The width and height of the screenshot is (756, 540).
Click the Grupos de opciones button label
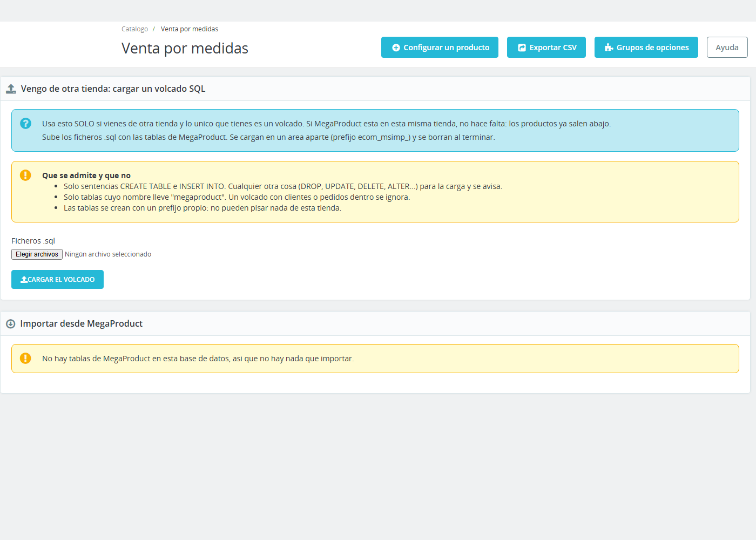[653, 48]
